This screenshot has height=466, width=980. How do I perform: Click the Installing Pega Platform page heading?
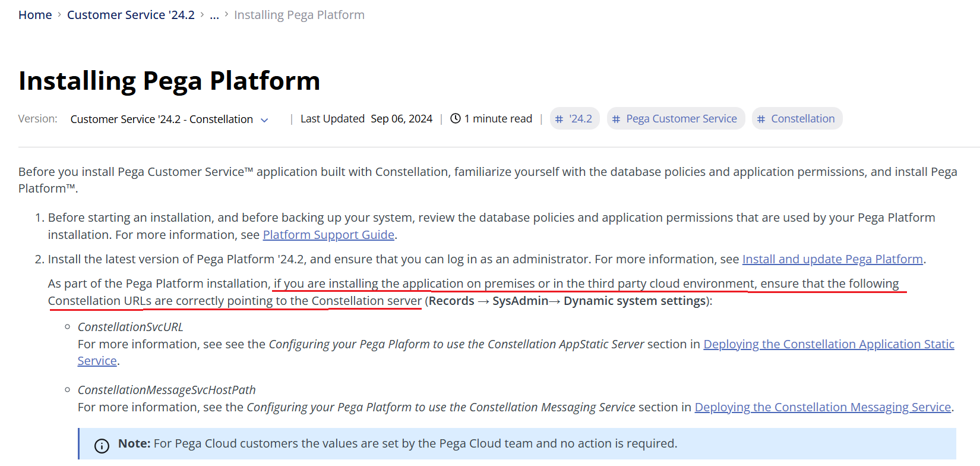click(x=169, y=81)
